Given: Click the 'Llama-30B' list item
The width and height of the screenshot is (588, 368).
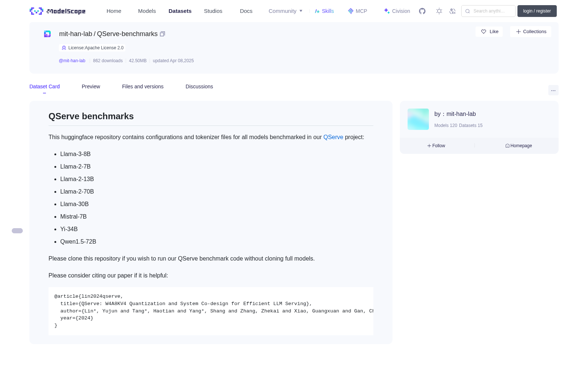Looking at the screenshot, I should pyautogui.click(x=75, y=204).
